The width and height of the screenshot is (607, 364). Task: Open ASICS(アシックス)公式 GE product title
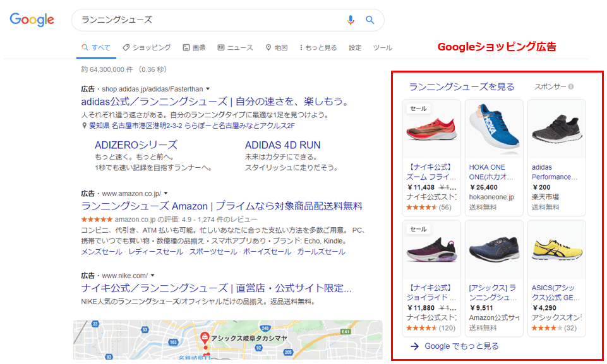tap(555, 293)
